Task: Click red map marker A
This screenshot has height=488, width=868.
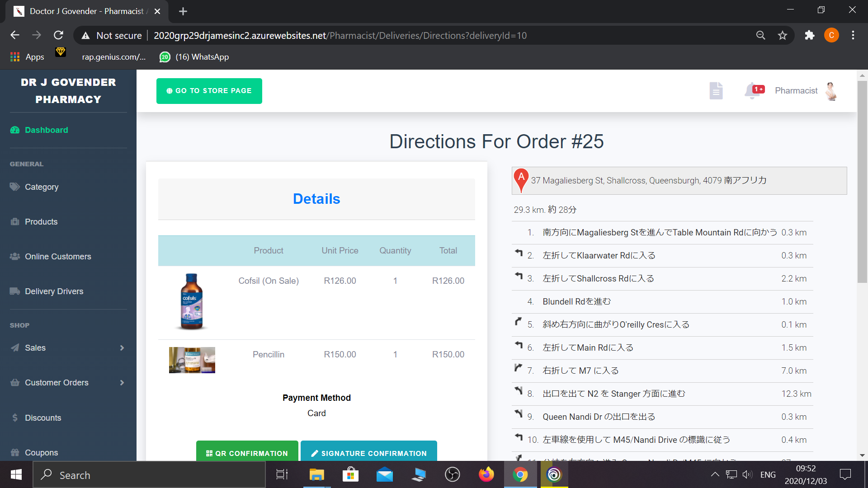Action: [521, 180]
